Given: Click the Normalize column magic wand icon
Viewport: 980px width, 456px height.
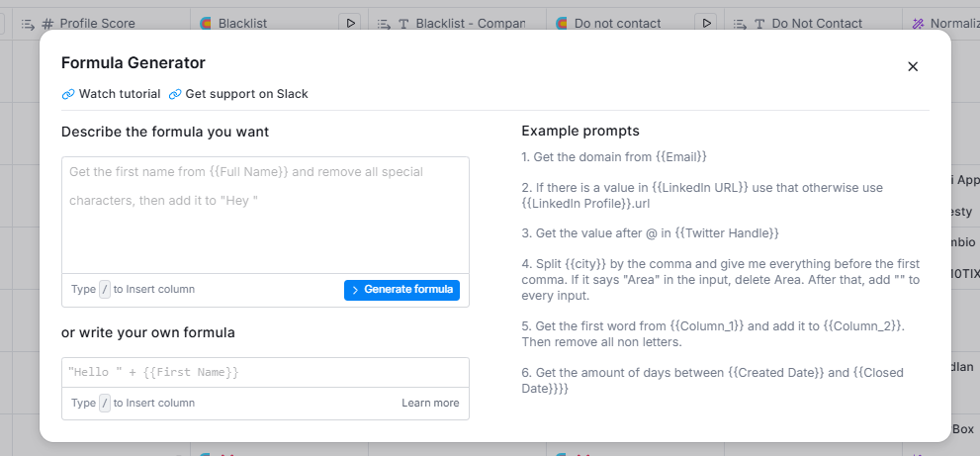Looking at the screenshot, I should 919,23.
